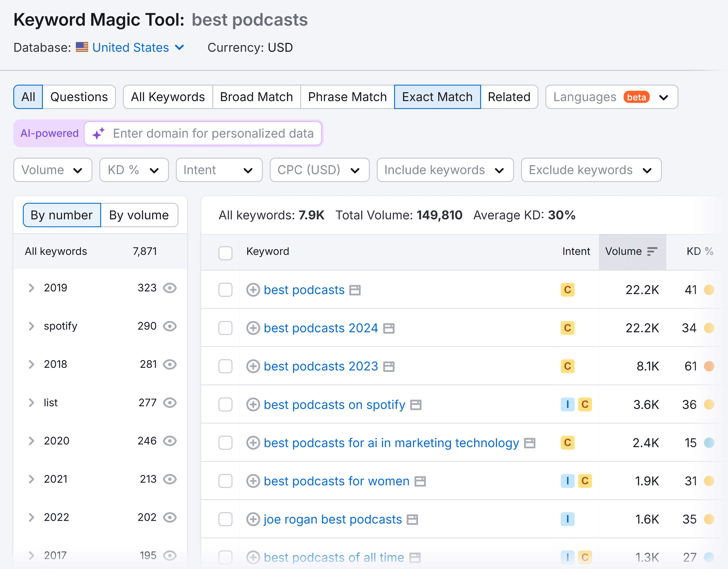Screen dimensions: 728x569
Task: Click plus icon next to 'best podcasts' keyword
Action: point(253,290)
